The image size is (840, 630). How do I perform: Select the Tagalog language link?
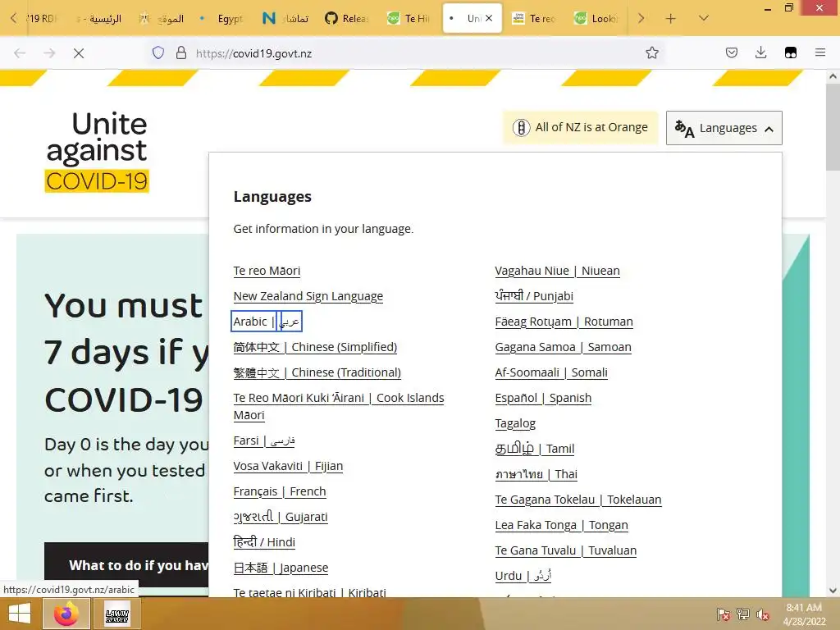pyautogui.click(x=515, y=424)
